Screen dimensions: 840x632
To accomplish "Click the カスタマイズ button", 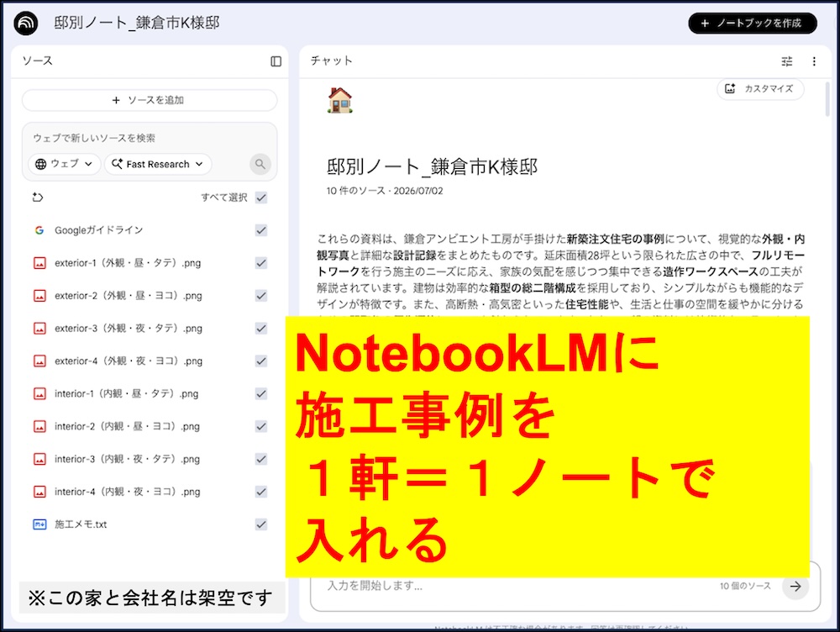I will pos(760,89).
